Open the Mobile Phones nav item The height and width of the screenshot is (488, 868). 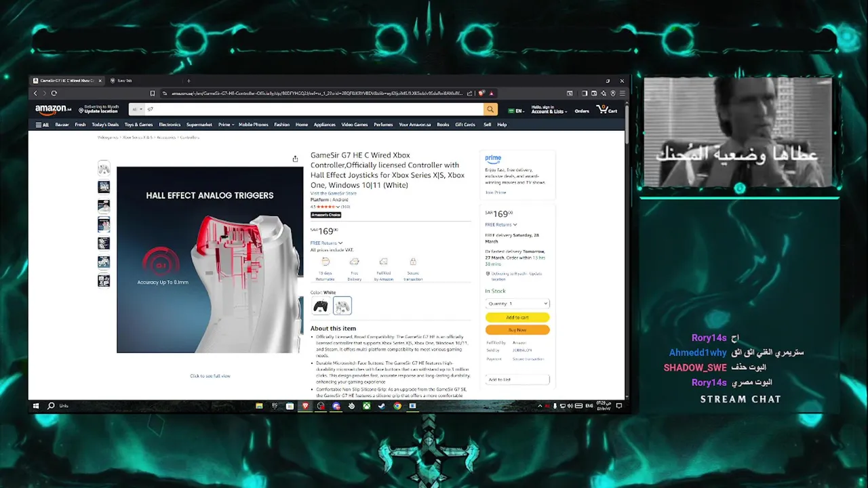[x=254, y=125]
